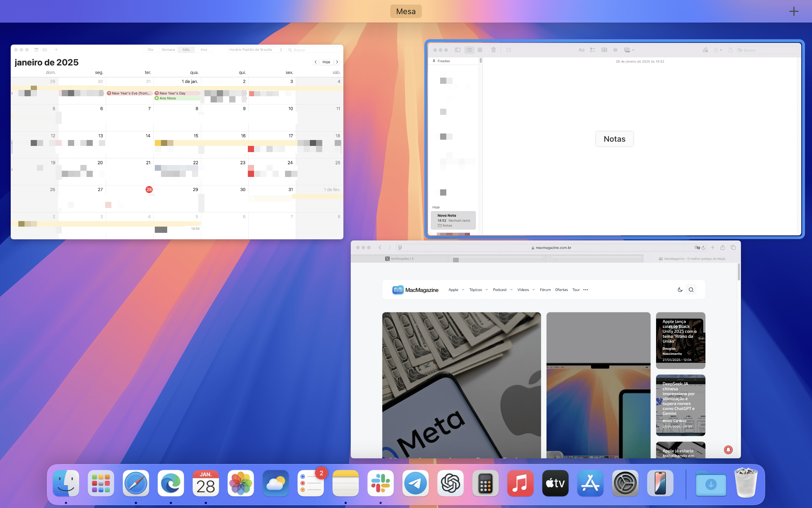
Task: Click the MacMagazine logo
Action: click(415, 290)
